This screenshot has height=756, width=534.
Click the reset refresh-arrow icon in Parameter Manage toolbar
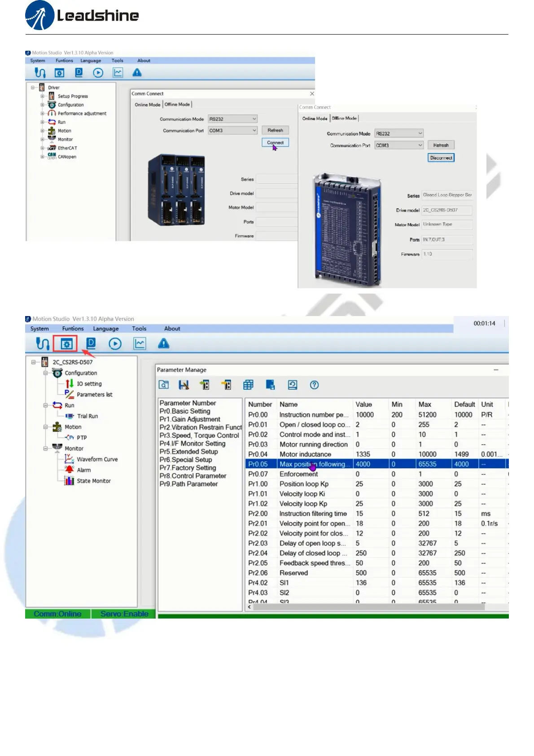(x=293, y=385)
